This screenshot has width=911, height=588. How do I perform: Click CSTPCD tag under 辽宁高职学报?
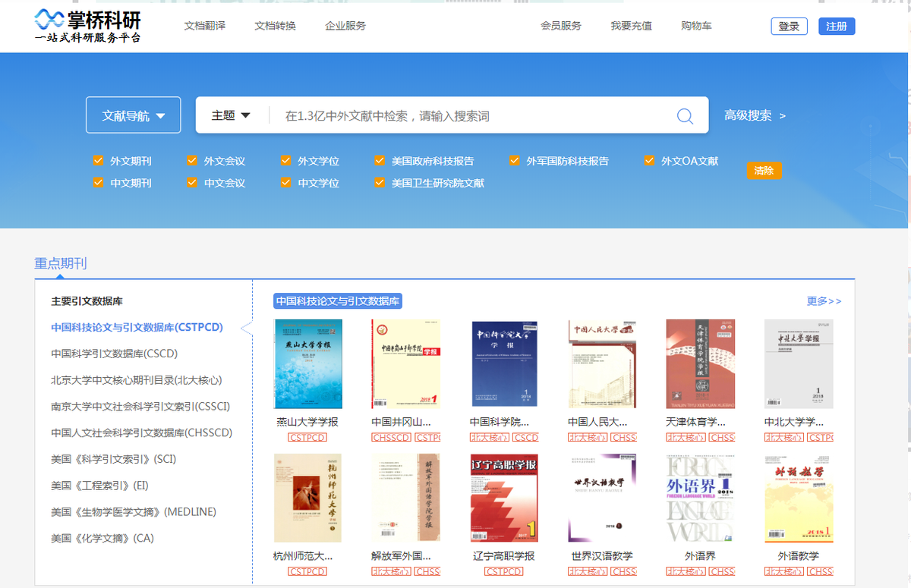coord(504,572)
